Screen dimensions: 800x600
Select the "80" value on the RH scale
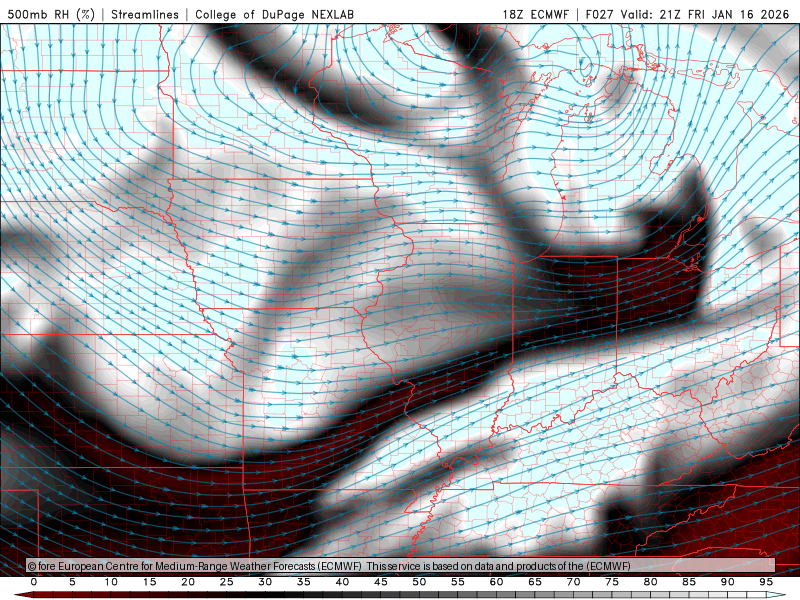tap(650, 582)
